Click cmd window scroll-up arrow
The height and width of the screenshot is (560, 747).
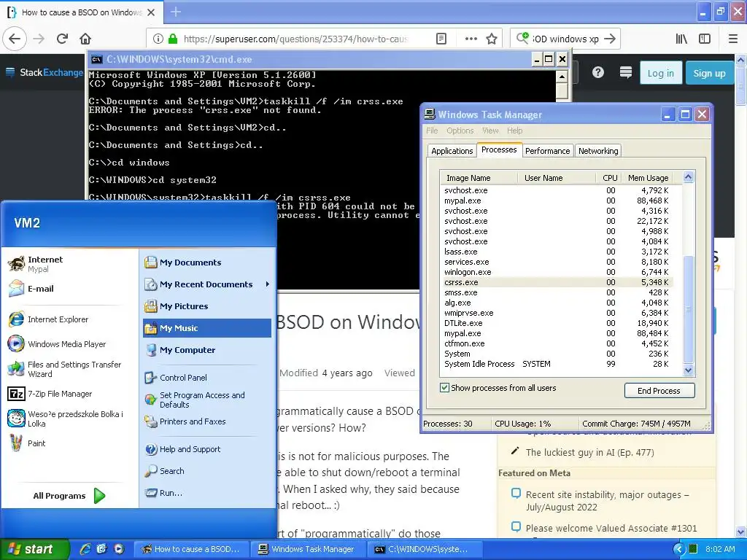coord(562,77)
